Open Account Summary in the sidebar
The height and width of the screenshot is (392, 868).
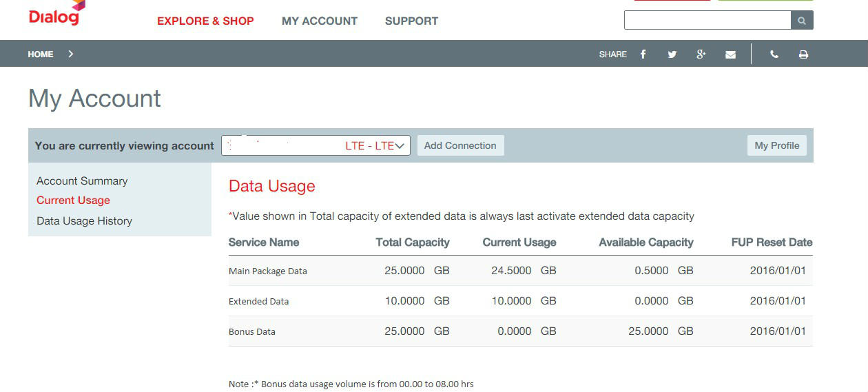pos(82,181)
